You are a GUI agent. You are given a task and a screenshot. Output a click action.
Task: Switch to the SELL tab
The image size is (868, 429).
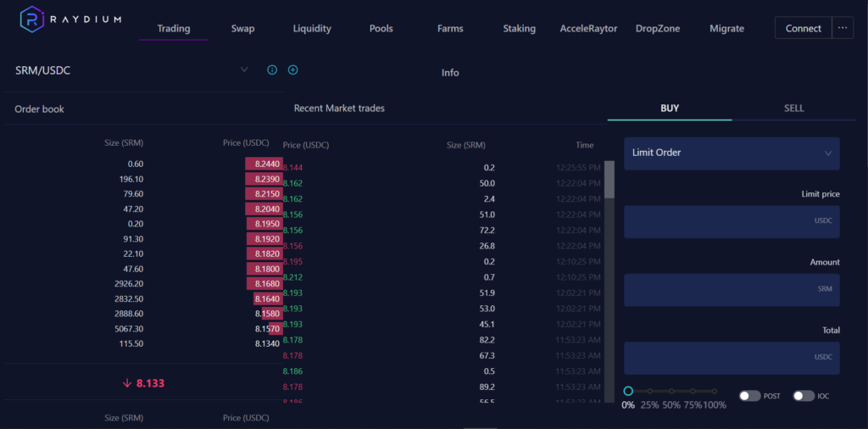(793, 109)
